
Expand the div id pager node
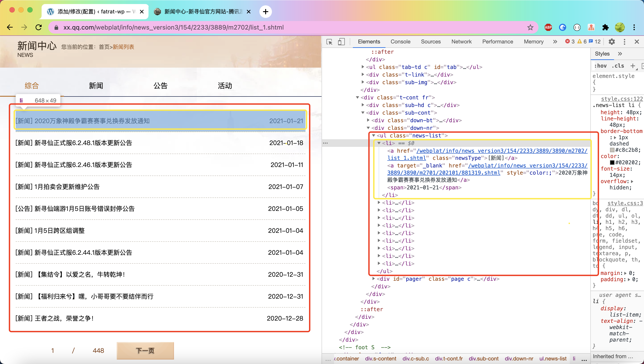click(x=373, y=279)
